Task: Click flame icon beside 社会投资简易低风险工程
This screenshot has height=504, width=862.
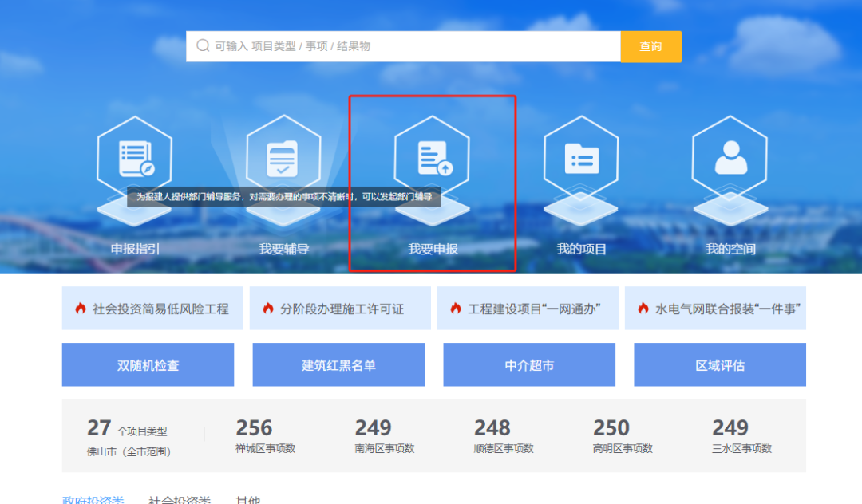Action: (81, 309)
